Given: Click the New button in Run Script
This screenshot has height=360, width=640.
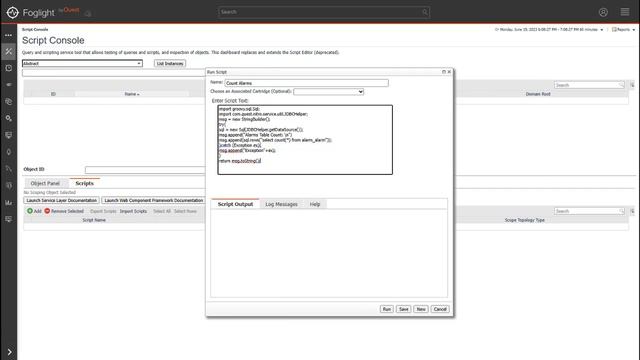Looking at the screenshot, I should (421, 309).
